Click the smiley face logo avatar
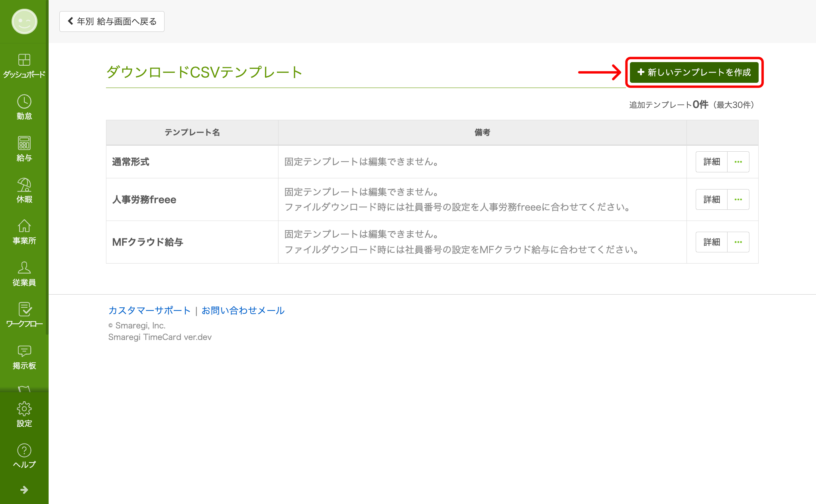 pyautogui.click(x=24, y=21)
